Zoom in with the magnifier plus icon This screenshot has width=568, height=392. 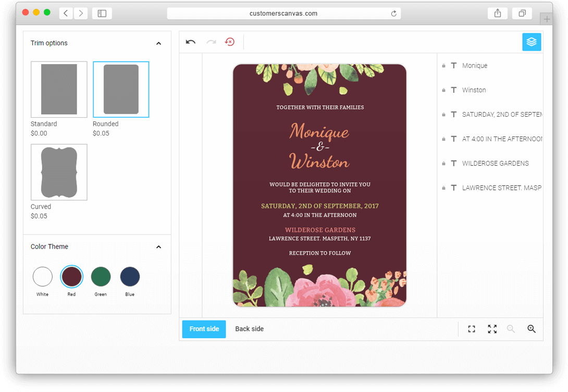[532, 329]
